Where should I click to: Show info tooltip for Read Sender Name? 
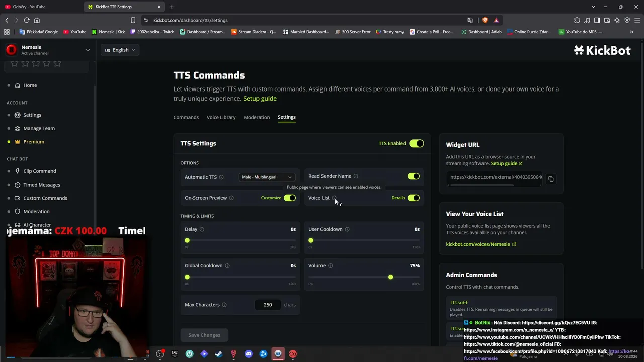(x=356, y=176)
